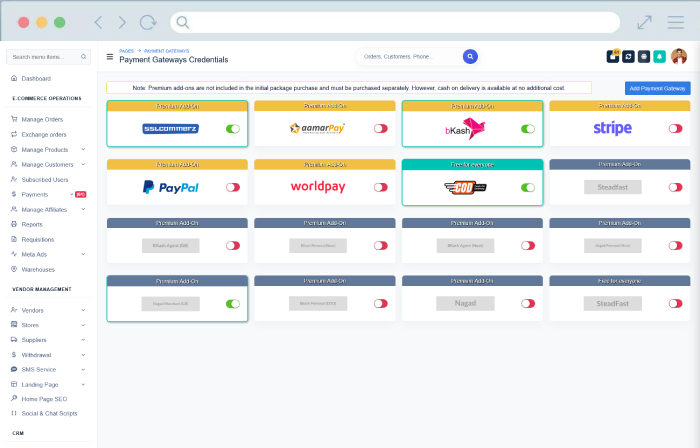Enable the PayPal gateway toggle
Image resolution: width=700 pixels, height=448 pixels.
(x=233, y=187)
